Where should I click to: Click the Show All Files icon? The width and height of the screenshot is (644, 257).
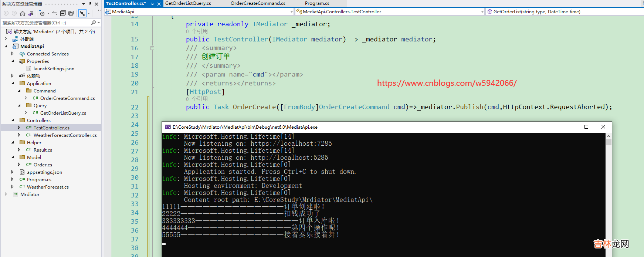click(x=71, y=13)
